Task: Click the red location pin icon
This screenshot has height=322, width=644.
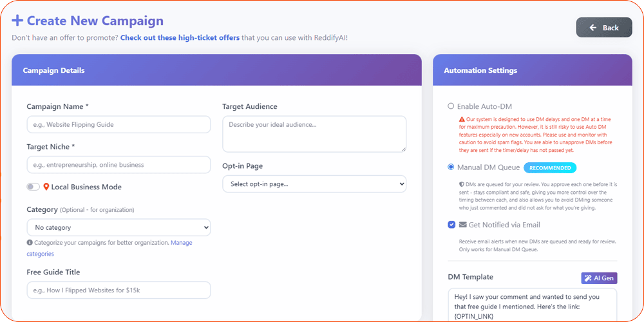Action: tap(46, 187)
